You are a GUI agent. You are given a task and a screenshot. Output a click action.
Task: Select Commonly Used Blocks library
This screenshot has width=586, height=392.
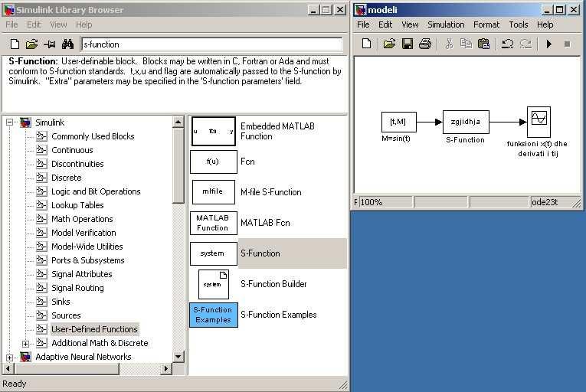tap(93, 136)
